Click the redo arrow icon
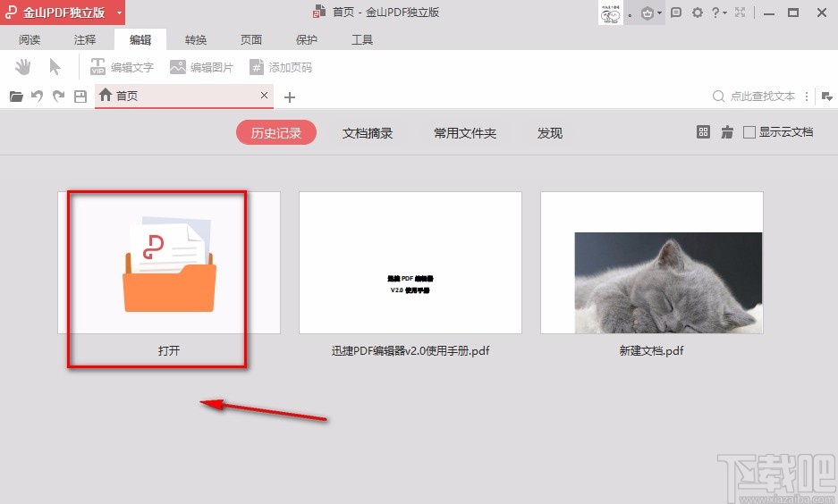 (x=58, y=97)
